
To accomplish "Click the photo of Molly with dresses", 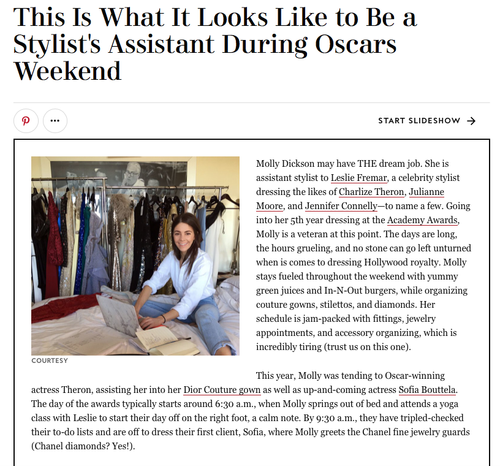I will [135, 256].
